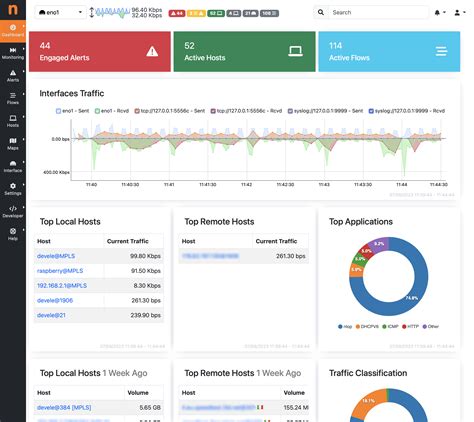Viewport: 474px width, 422px height.
Task: Click the laptop icon on Active Hosts card
Action: [295, 51]
